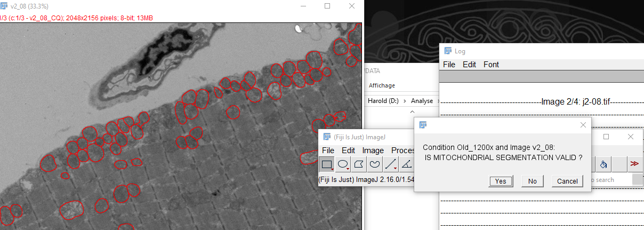The image size is (644, 230).
Task: Click the image info subtitle of v2_08
Action: (76, 18)
